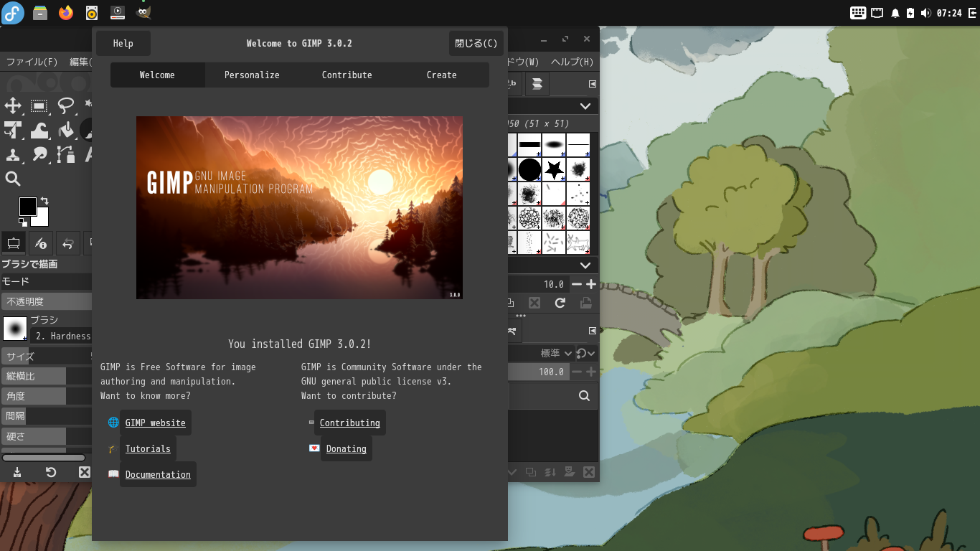Open the モード dropdown in tool options
The width and height of the screenshot is (980, 551).
[47, 281]
